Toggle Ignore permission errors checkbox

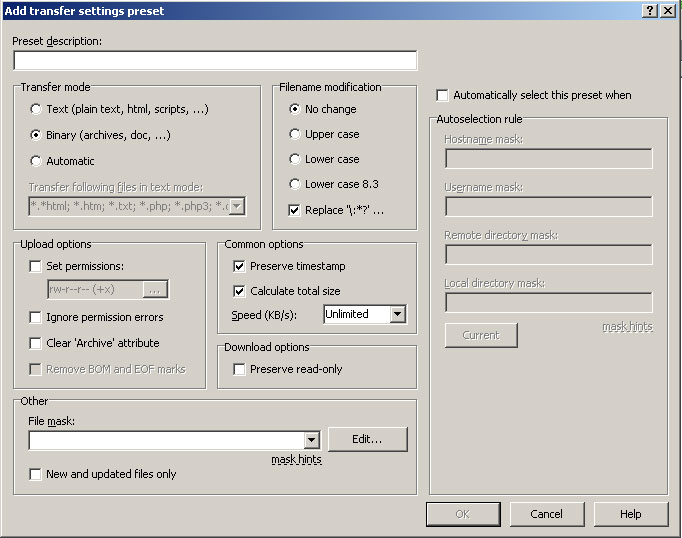[36, 317]
